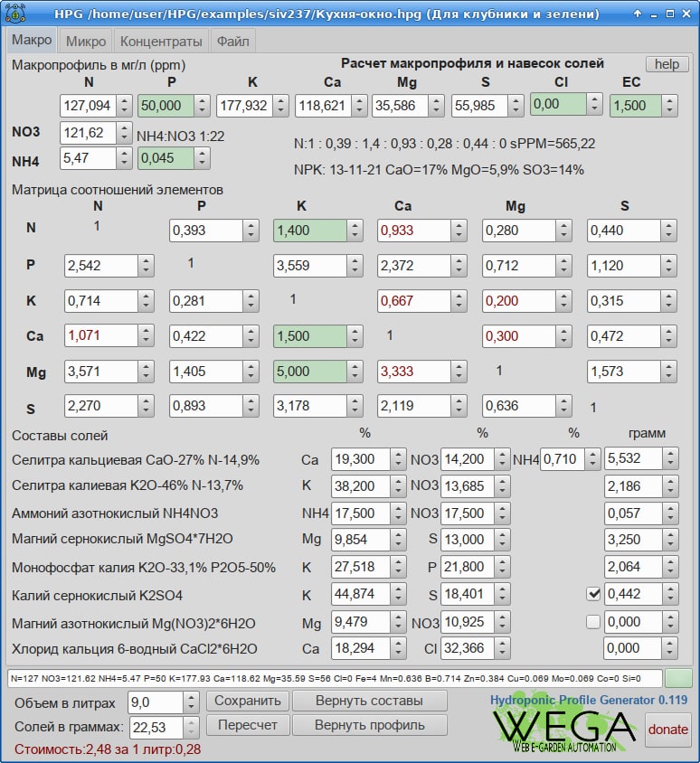Image resolution: width=700 pixels, height=763 pixels.
Task: Click Вернуть профиль button
Action: point(370,725)
